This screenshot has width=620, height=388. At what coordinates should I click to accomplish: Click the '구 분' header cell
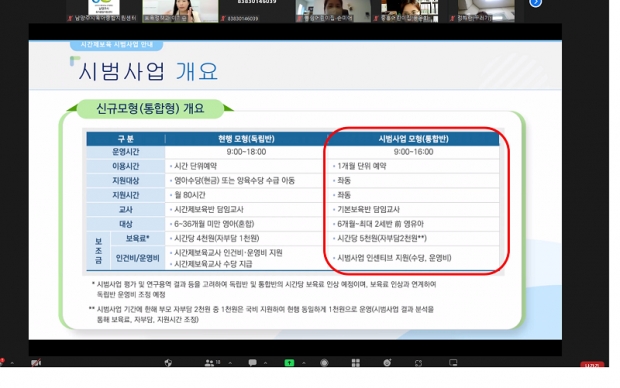(x=126, y=139)
